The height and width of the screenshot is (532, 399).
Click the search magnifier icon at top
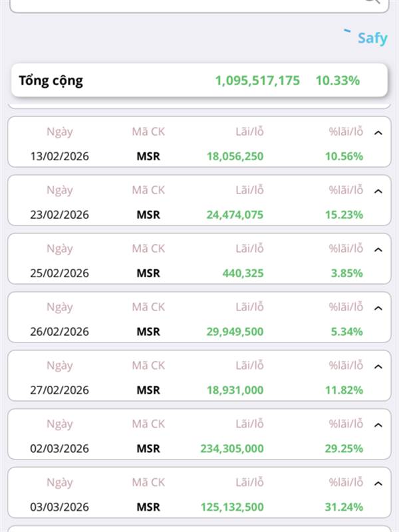point(372,2)
